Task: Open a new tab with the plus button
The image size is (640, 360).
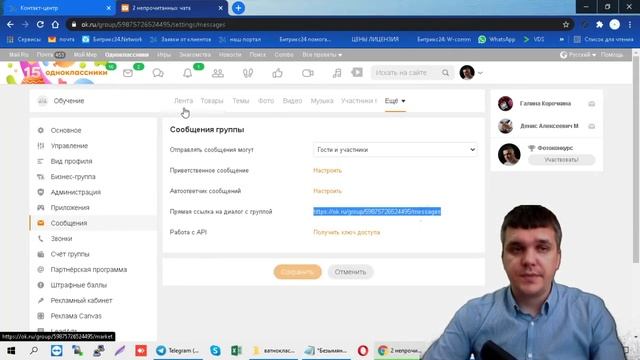Action: click(x=238, y=8)
